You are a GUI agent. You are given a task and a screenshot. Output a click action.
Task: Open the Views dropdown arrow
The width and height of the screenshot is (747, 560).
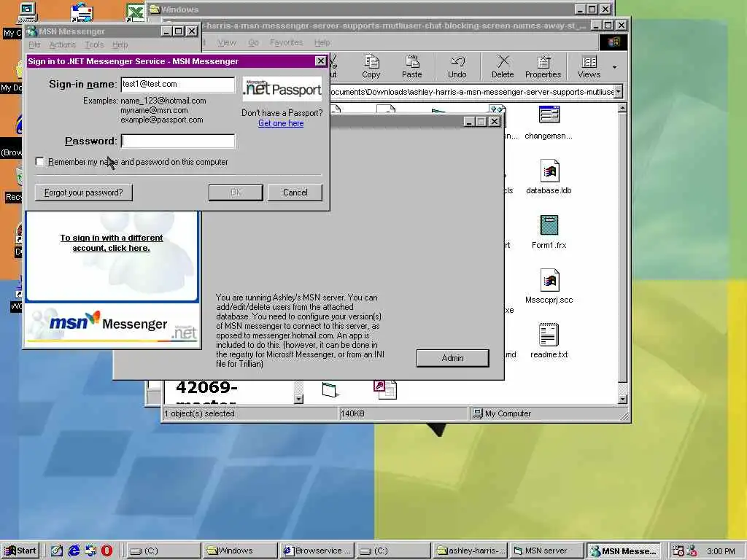[614, 66]
